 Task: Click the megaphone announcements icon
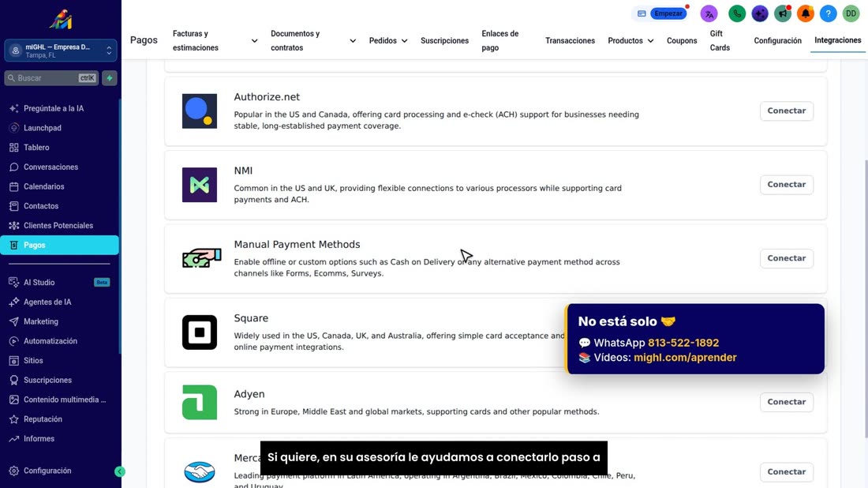[x=782, y=13]
